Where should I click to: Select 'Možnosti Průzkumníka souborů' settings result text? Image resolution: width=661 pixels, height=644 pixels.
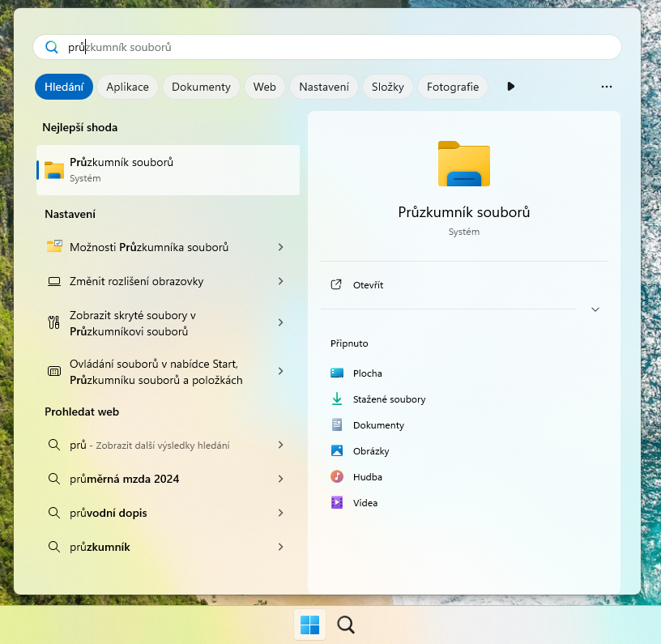[x=149, y=247]
